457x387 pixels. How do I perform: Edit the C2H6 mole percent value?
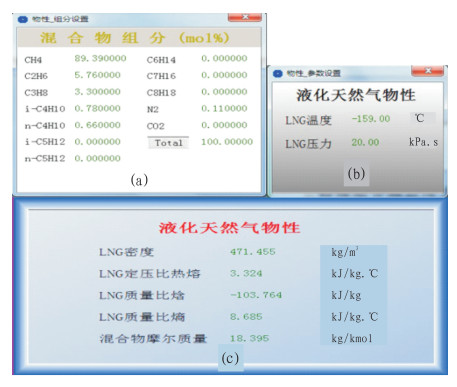(97, 75)
